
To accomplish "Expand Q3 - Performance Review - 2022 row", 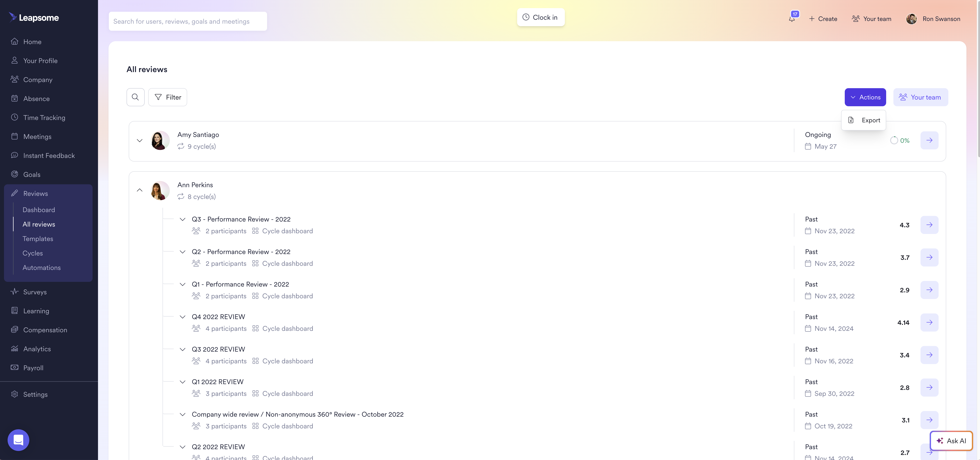I will tap(183, 219).
